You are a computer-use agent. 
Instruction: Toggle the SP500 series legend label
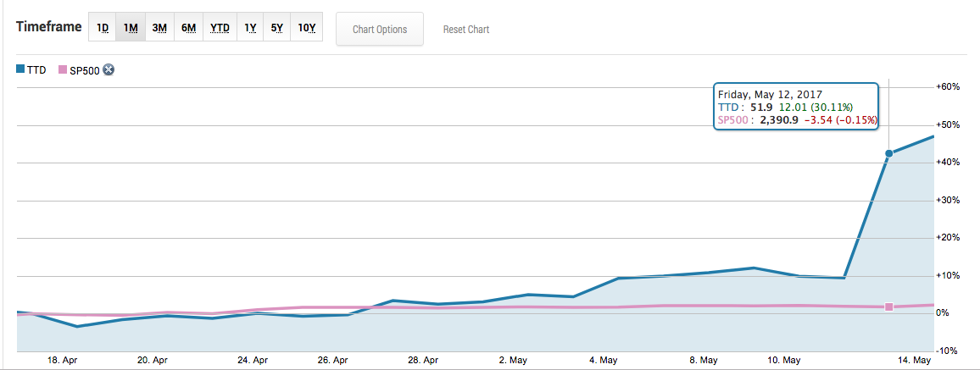[84, 70]
